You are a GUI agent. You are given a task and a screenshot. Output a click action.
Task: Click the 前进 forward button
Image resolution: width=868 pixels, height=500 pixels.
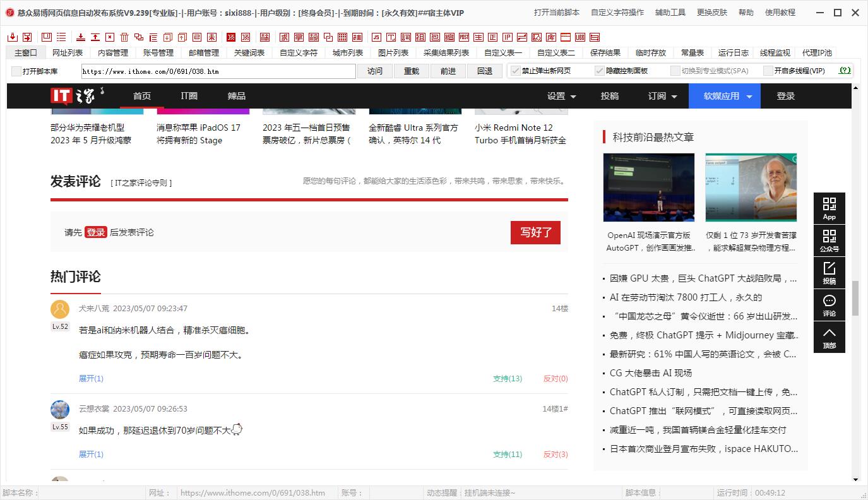(448, 71)
